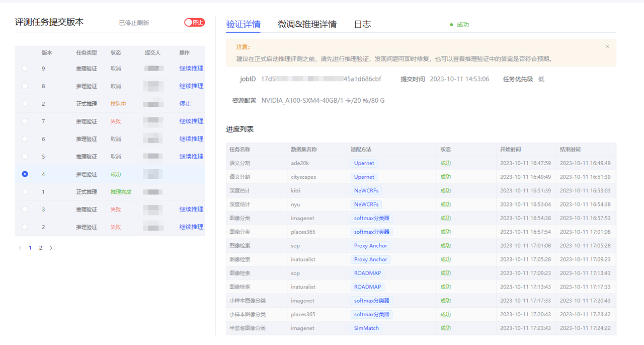The image size is (644, 345).
Task: Click the 开始时间 column header
Action: click(510, 150)
